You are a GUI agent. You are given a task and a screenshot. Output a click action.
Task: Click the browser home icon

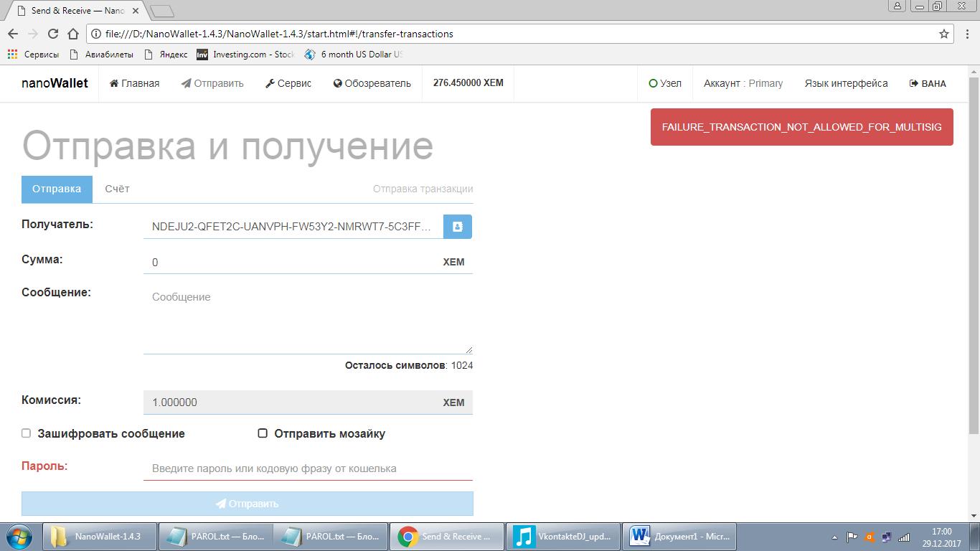[72, 34]
